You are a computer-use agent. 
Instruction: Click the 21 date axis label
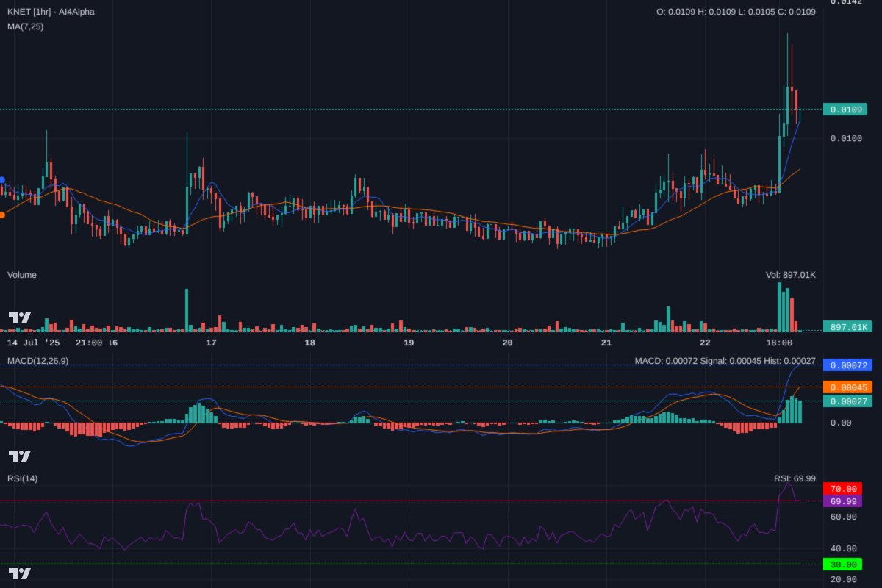pyautogui.click(x=606, y=343)
